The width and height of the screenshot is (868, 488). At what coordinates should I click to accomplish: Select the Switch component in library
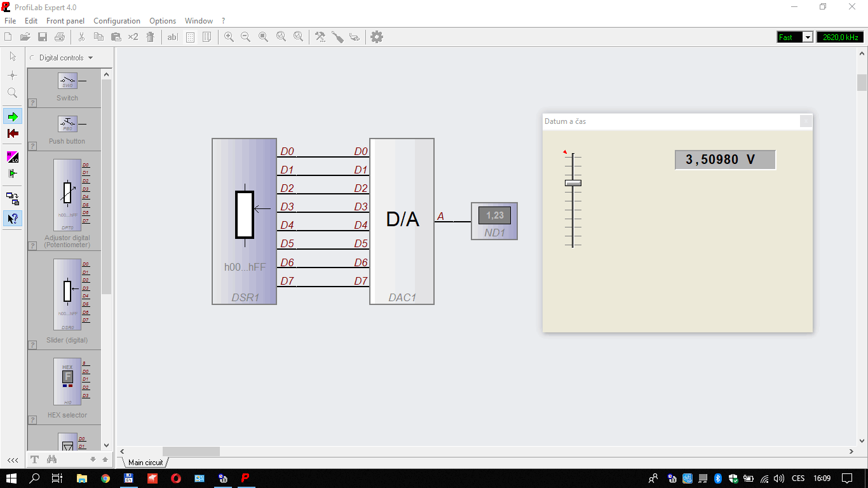67,81
